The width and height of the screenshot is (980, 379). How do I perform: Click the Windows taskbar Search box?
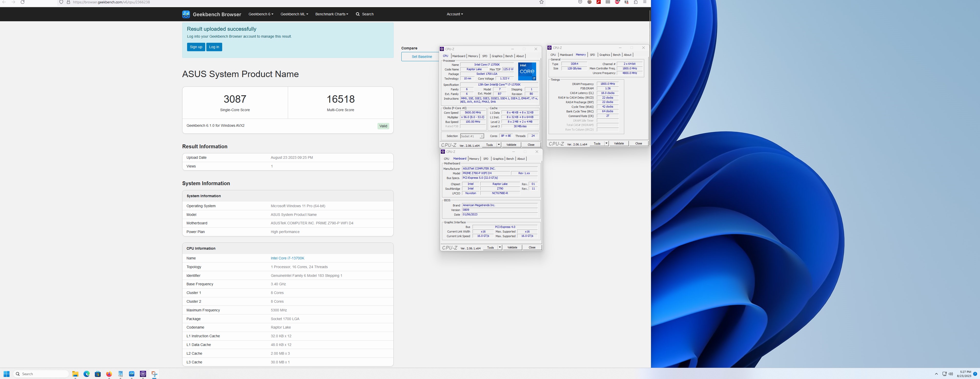41,374
